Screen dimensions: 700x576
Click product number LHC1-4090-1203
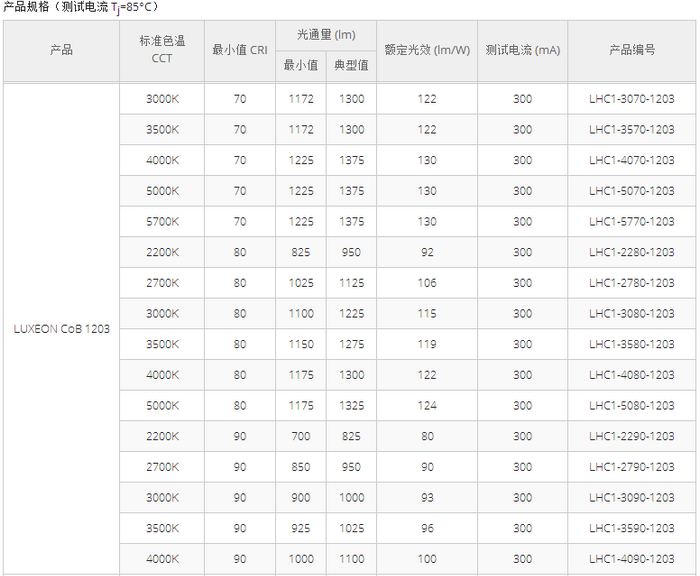pos(631,559)
